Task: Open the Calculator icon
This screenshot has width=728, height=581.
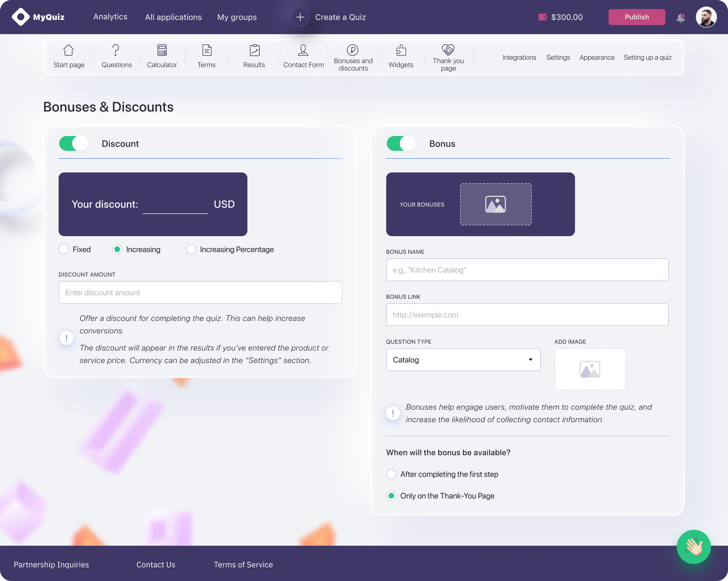Action: tap(162, 50)
